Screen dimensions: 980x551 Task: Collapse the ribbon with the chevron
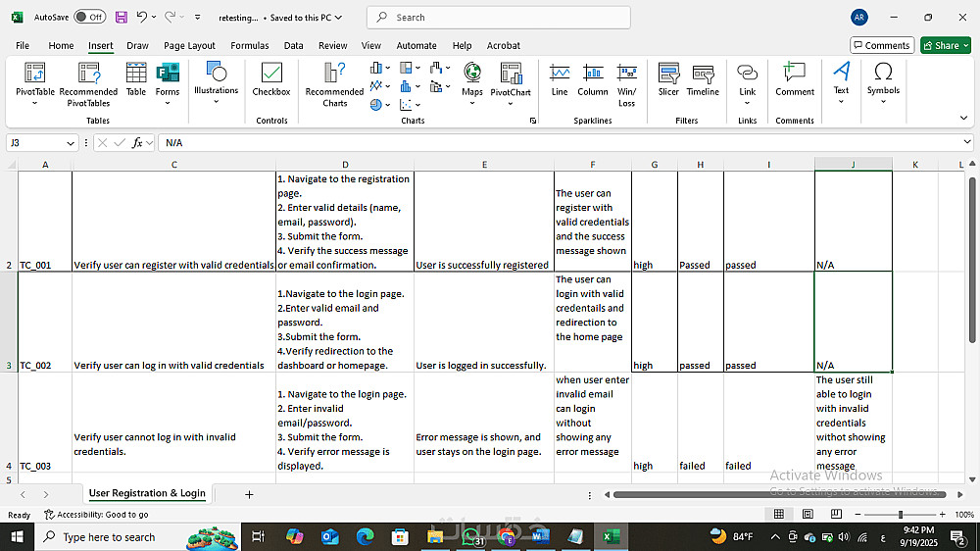pos(963,119)
